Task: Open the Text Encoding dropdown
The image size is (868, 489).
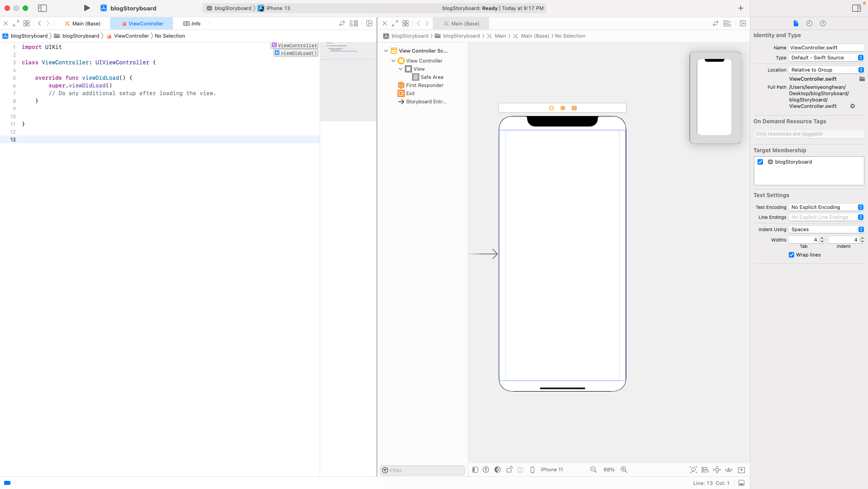Action: point(826,207)
